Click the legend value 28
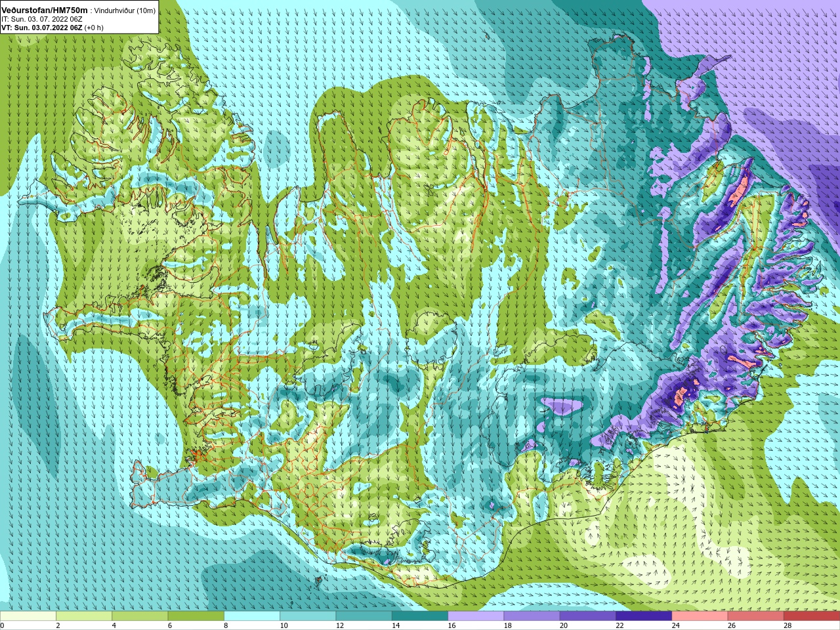 click(x=788, y=625)
